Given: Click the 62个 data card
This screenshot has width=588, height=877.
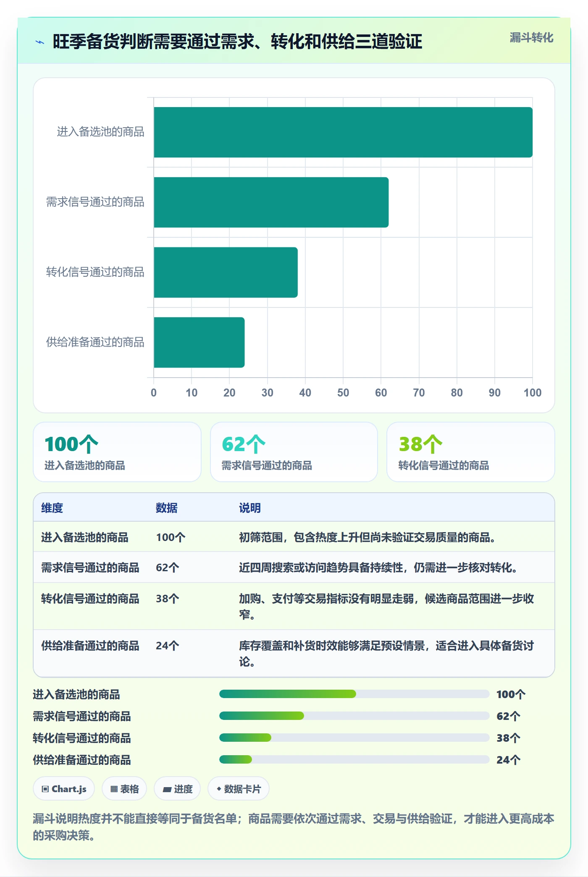Looking at the screenshot, I should click(294, 452).
